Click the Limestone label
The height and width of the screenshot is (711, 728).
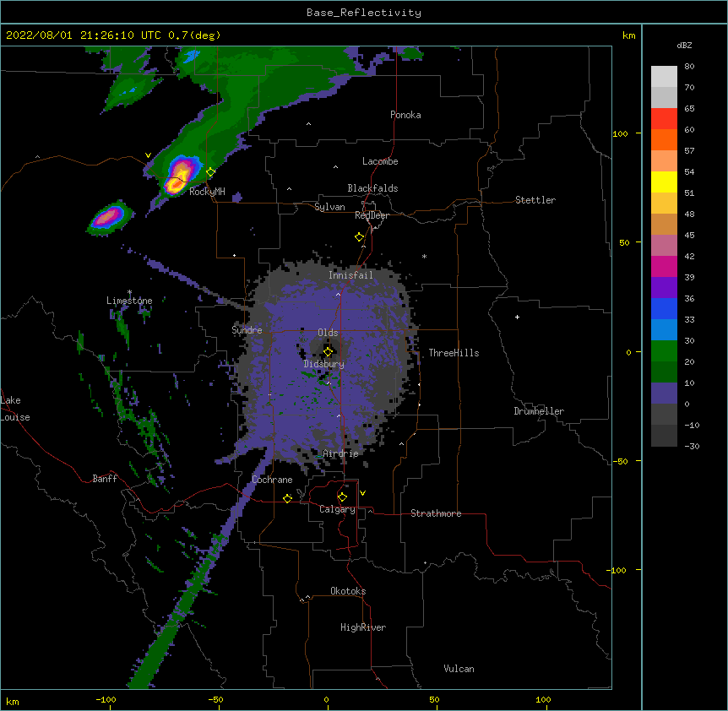pos(129,301)
